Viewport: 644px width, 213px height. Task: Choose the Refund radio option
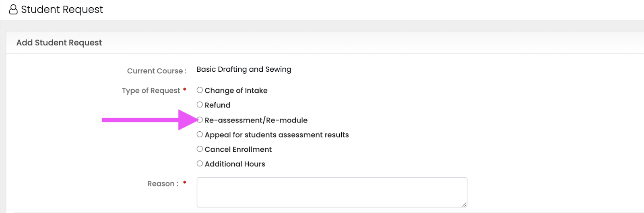(x=200, y=105)
